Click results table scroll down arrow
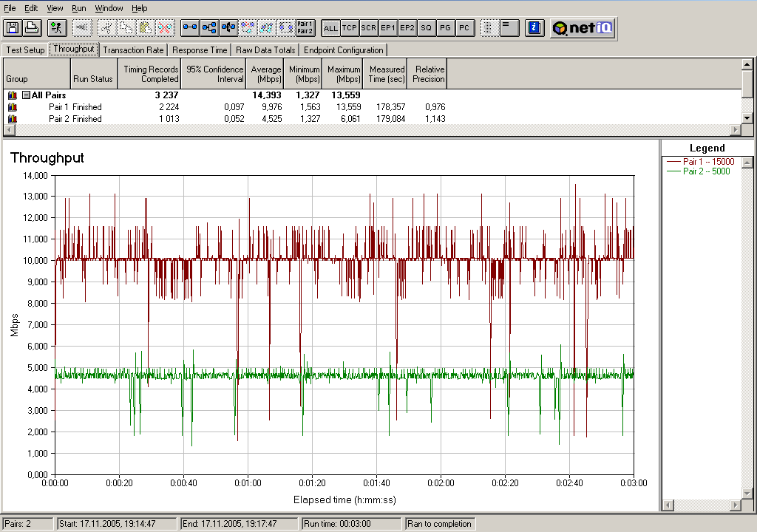 click(x=747, y=117)
